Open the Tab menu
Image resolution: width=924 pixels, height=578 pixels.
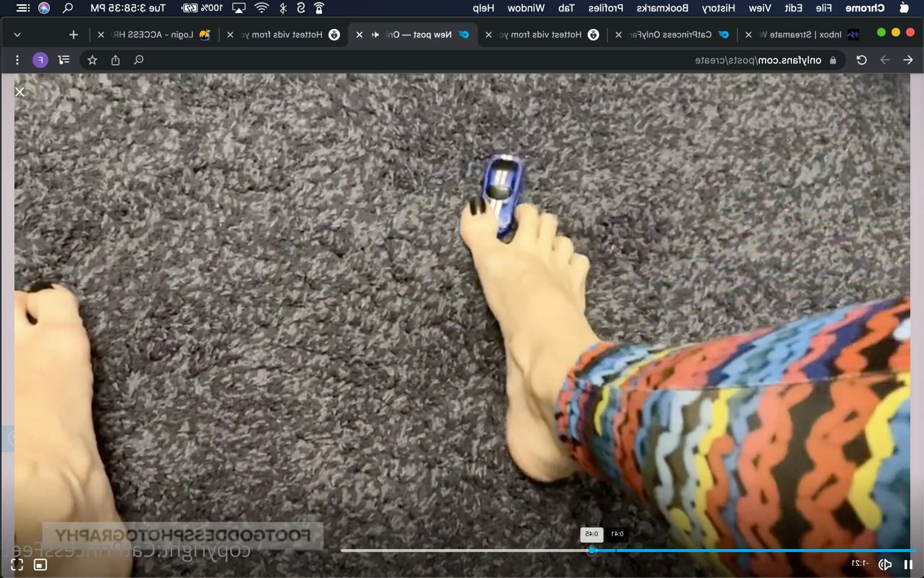tap(566, 8)
